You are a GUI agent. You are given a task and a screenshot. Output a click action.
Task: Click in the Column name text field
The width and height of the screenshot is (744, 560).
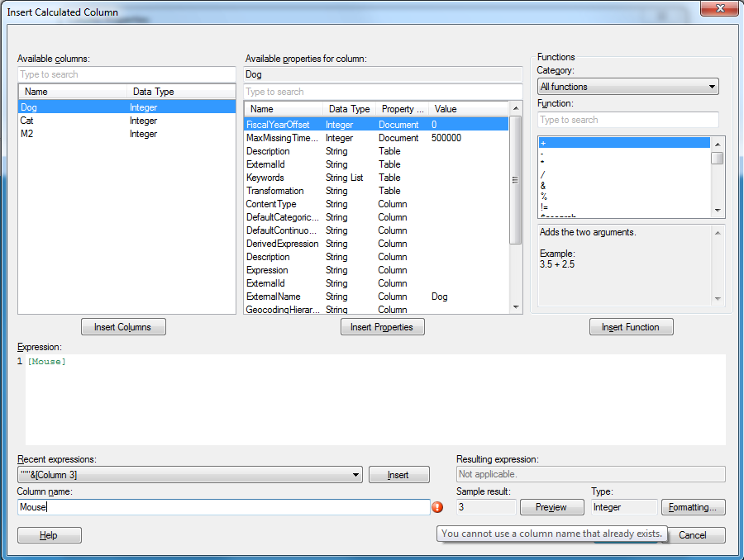(x=223, y=507)
